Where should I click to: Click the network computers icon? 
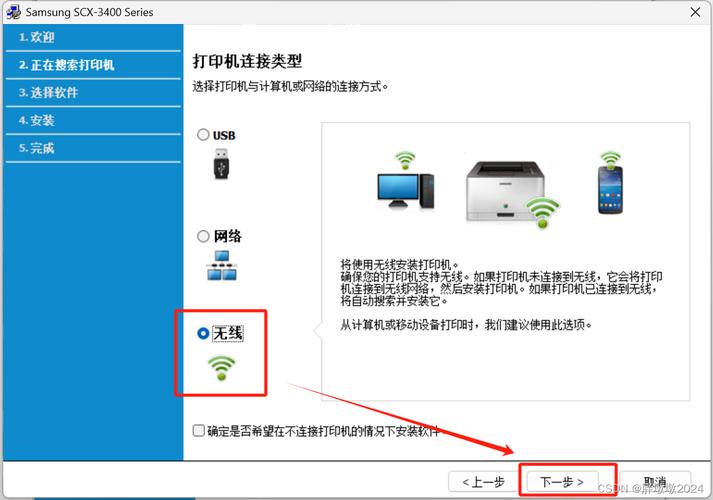[222, 265]
